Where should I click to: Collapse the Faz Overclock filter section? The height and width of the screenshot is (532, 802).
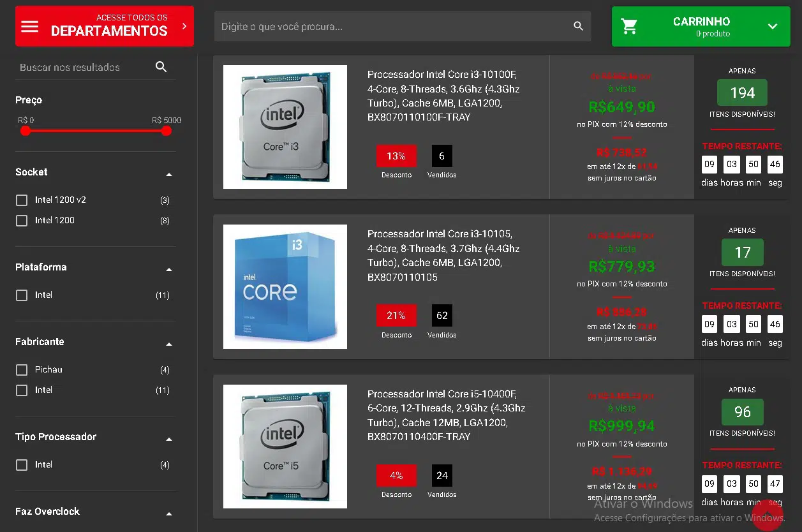(169, 514)
